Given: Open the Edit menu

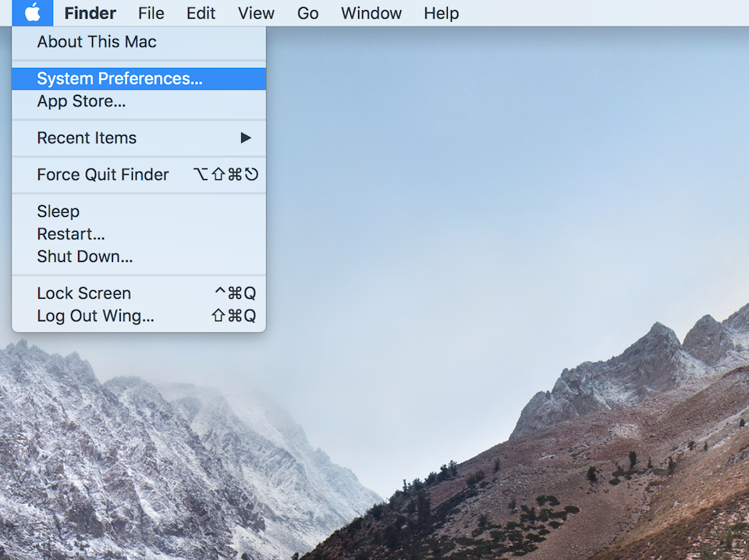Looking at the screenshot, I should (201, 13).
